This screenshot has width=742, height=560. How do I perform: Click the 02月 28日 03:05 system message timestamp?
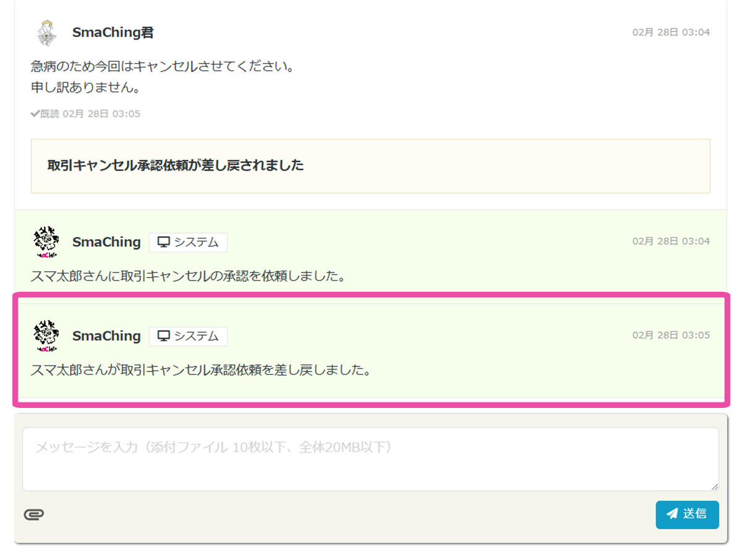[x=670, y=335]
